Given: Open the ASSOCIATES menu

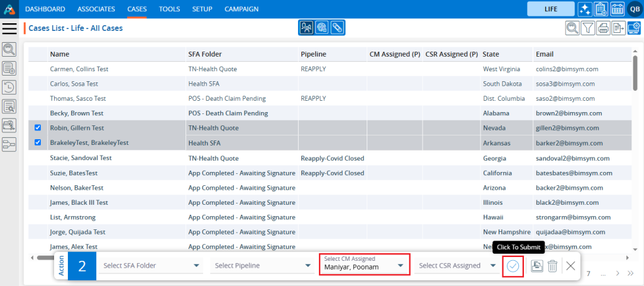Looking at the screenshot, I should tap(96, 9).
